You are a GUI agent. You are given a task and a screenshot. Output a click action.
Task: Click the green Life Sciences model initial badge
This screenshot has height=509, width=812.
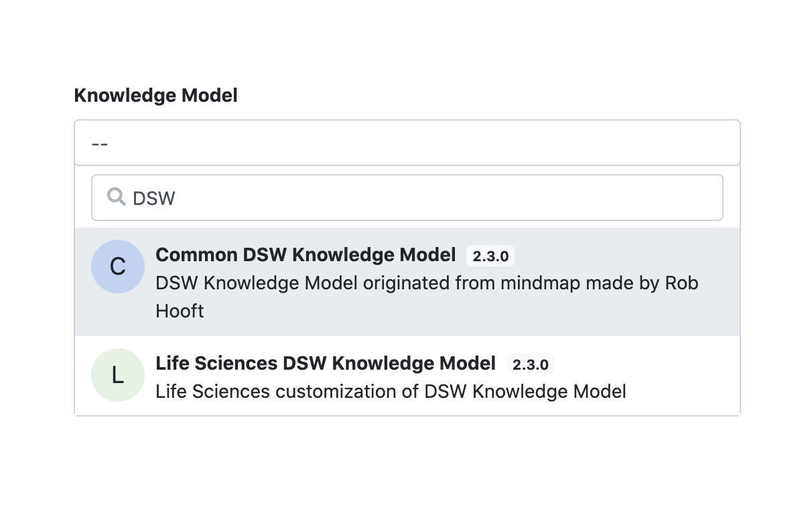point(118,375)
